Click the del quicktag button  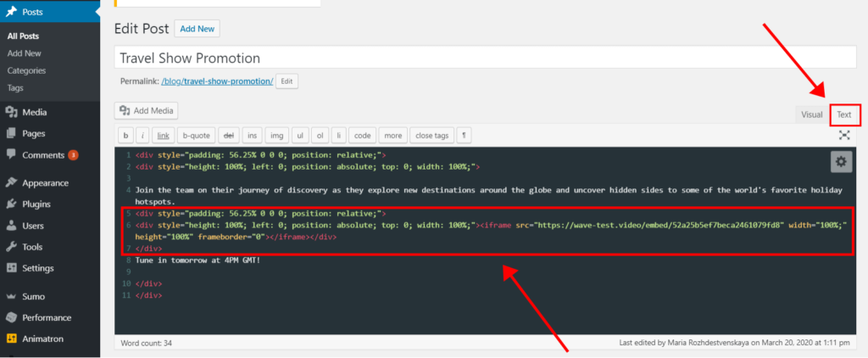(x=227, y=135)
